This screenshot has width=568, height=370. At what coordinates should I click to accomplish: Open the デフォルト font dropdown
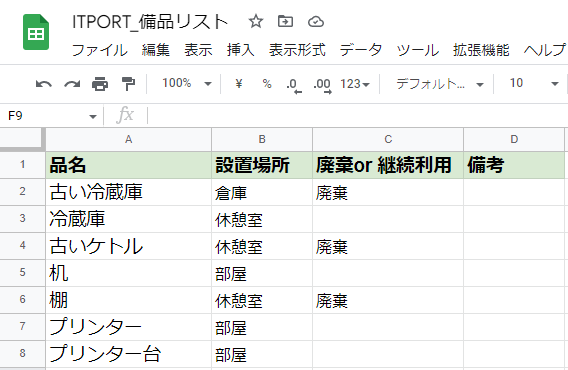[x=440, y=84]
